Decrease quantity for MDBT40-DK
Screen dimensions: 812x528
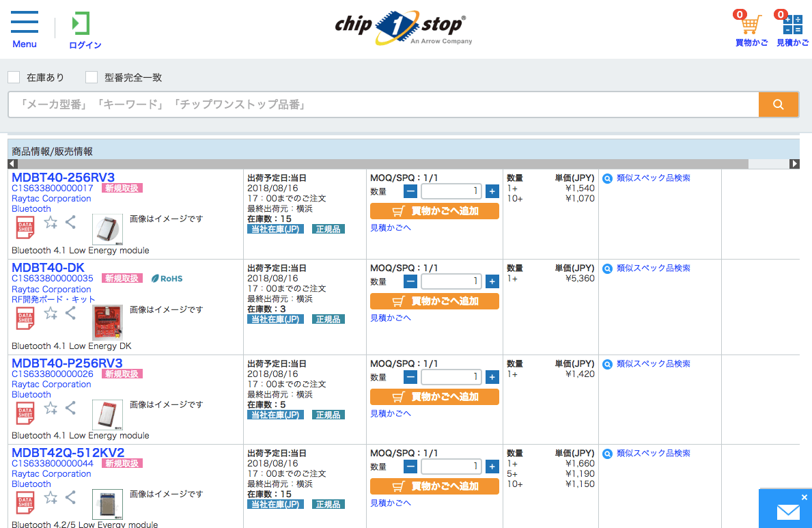[410, 281]
